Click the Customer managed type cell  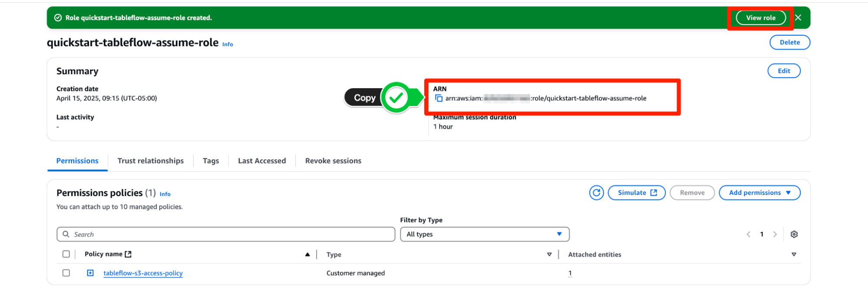(356, 273)
